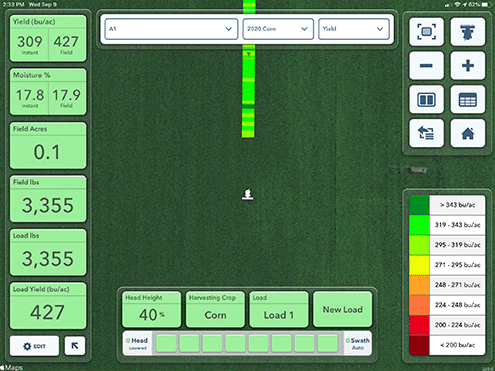Open the data table view icon
The width and height of the screenshot is (495, 371).
coord(468,100)
